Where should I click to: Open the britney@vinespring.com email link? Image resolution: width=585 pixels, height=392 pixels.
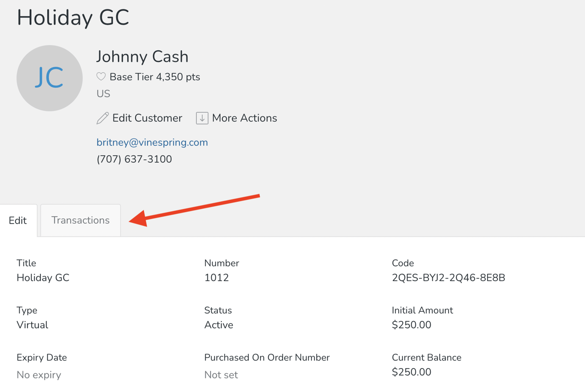click(x=152, y=142)
